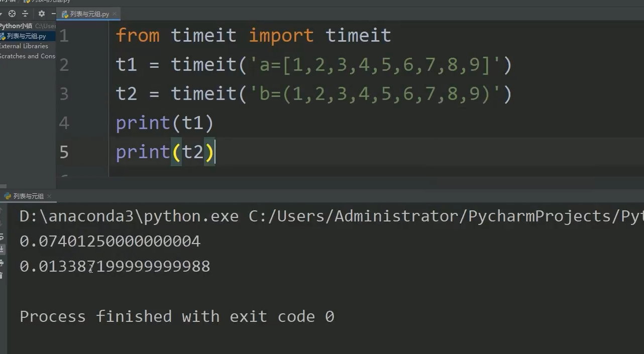Close the run console tab
644x354 pixels.
tap(48, 196)
